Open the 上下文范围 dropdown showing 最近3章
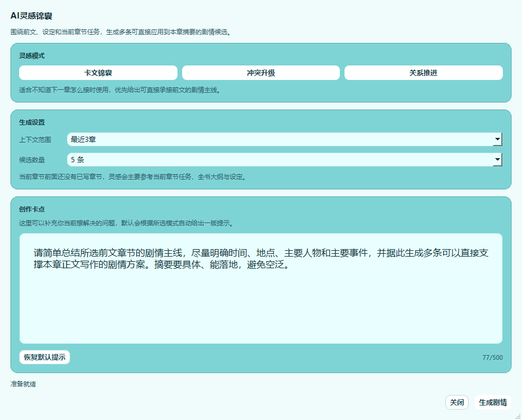 285,140
